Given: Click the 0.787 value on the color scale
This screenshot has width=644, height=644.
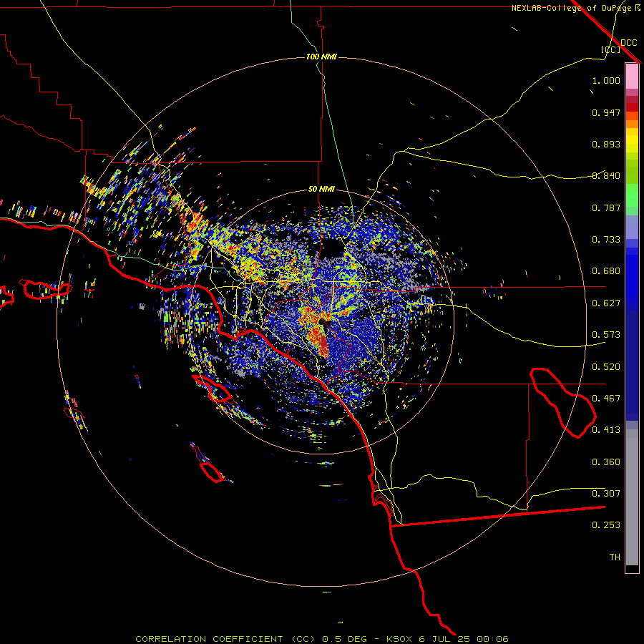Looking at the screenshot, I should (x=606, y=208).
